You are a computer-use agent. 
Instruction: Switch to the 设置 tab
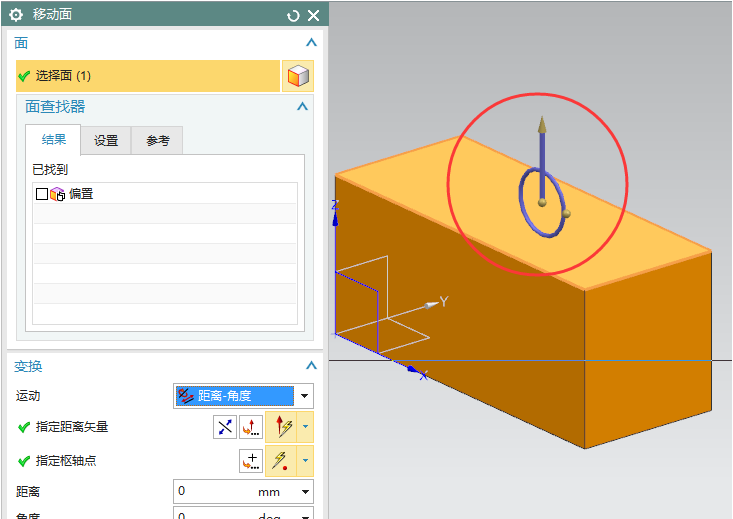click(x=106, y=141)
